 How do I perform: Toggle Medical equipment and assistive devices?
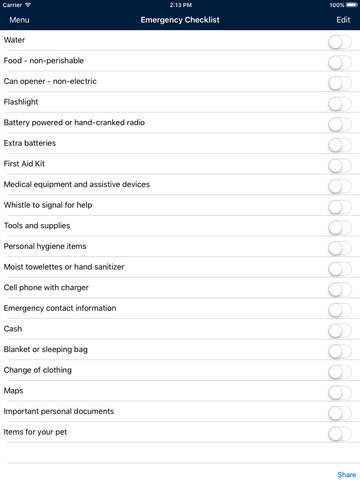click(x=340, y=187)
